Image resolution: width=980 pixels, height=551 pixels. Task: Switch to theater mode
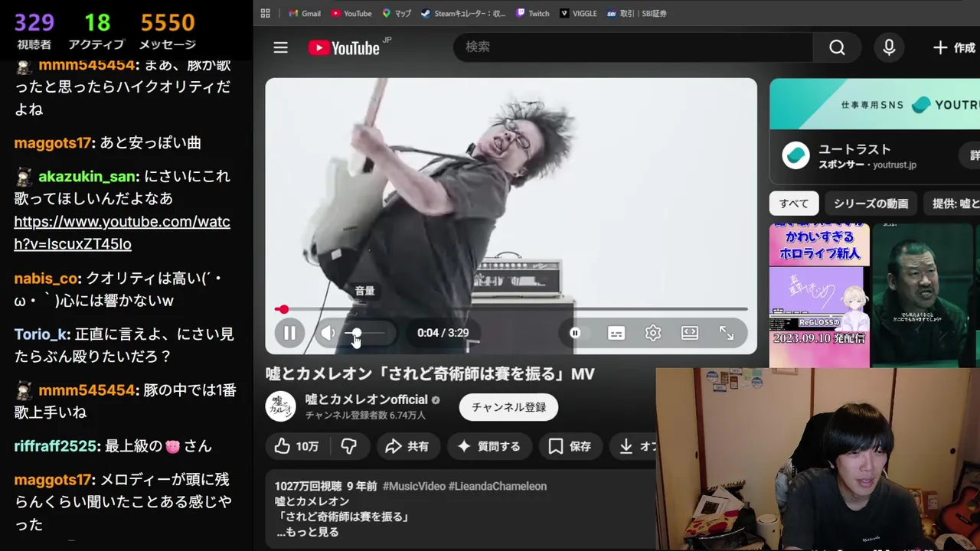690,333
